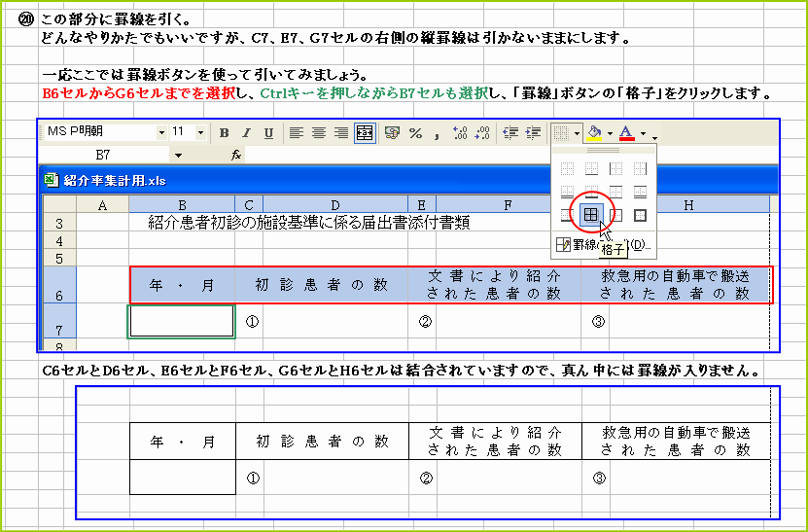Open Fill Color dropdown arrow
The width and height of the screenshot is (808, 532).
tap(610, 133)
